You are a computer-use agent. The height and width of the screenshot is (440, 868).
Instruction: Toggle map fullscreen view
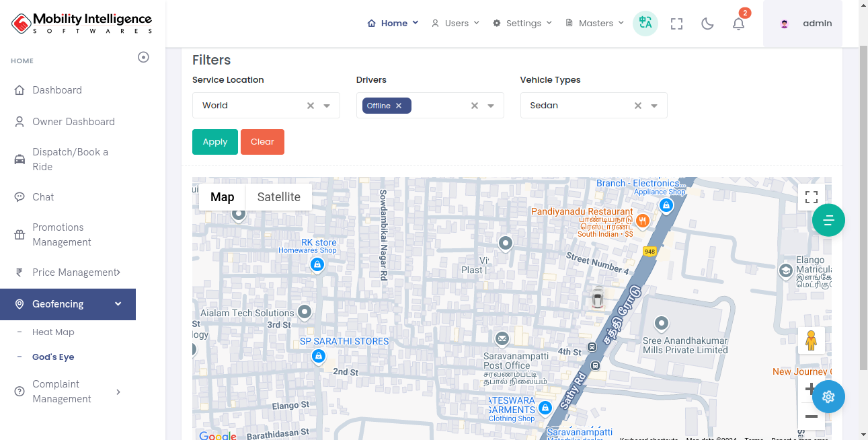[x=811, y=197]
